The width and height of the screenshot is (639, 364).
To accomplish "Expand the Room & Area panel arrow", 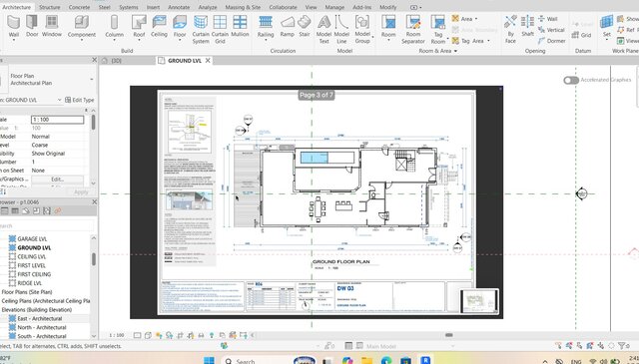I will pyautogui.click(x=455, y=51).
